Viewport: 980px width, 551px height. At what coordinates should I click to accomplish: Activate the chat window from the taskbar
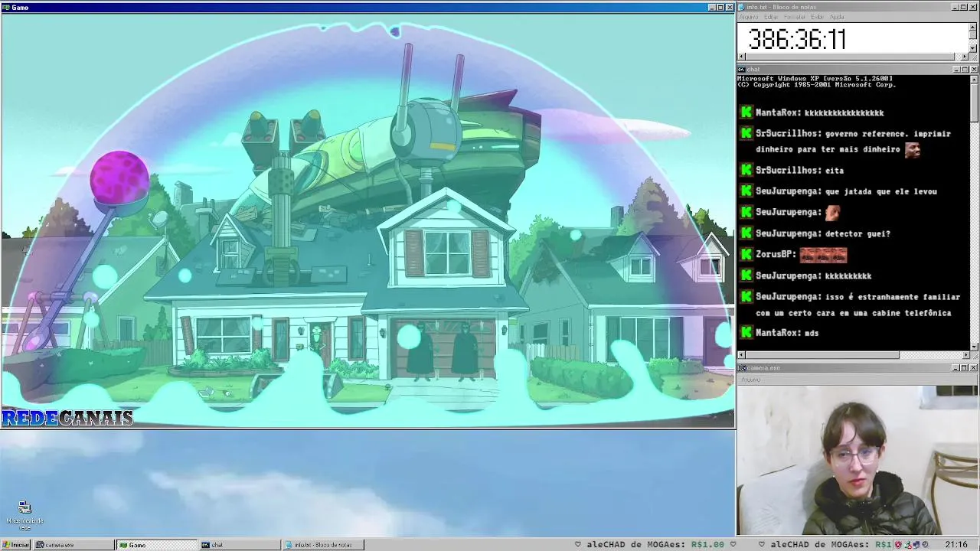pos(239,545)
